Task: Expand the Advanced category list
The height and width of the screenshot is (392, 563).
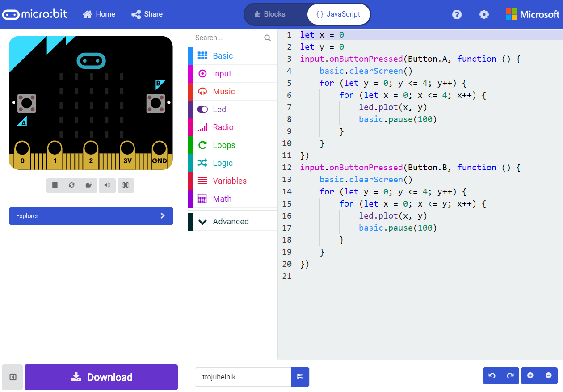Action: click(231, 221)
